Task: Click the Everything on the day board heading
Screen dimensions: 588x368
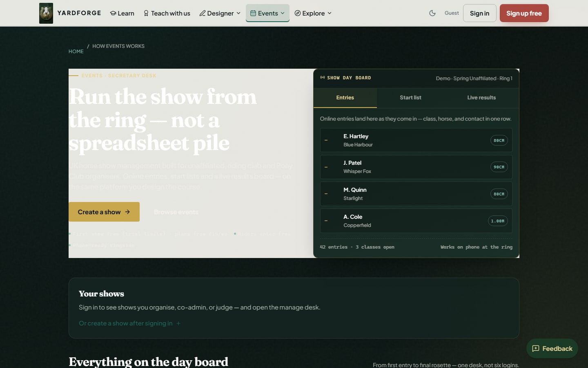Action: coord(149,362)
